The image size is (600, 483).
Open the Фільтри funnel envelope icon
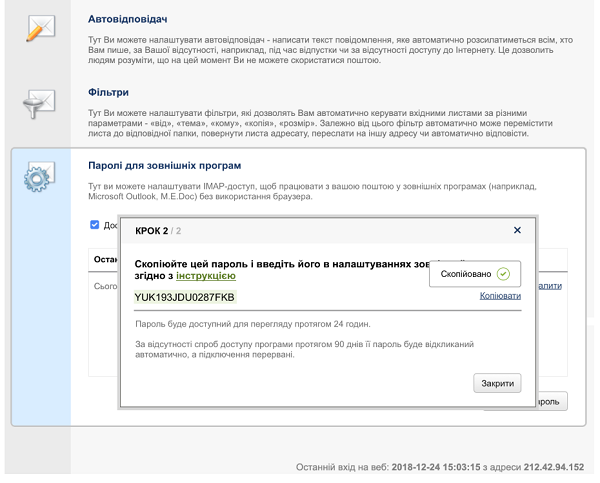click(x=39, y=104)
